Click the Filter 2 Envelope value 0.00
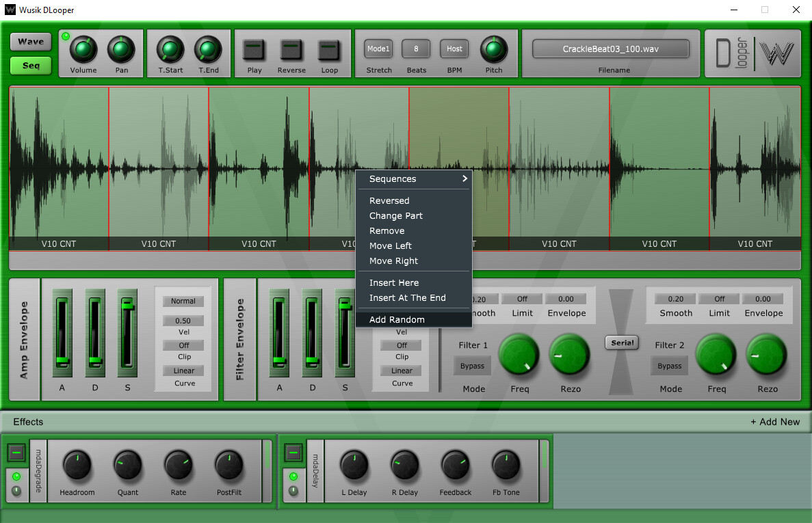The height and width of the screenshot is (523, 812). pos(763,299)
